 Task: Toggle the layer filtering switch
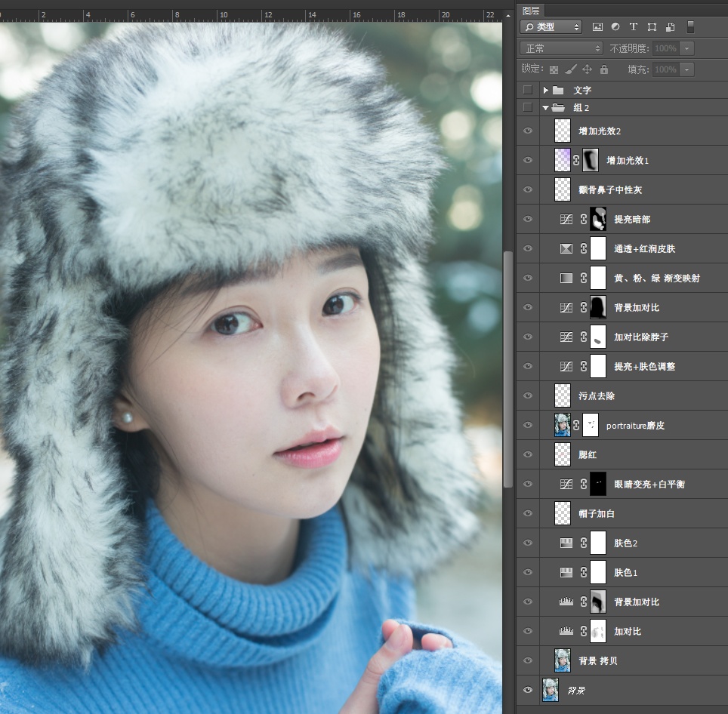click(690, 27)
